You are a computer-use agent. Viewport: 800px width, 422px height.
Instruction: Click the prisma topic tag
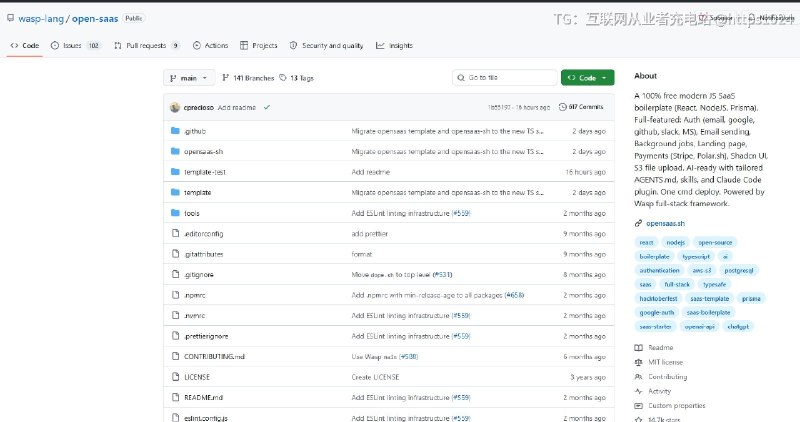click(751, 299)
